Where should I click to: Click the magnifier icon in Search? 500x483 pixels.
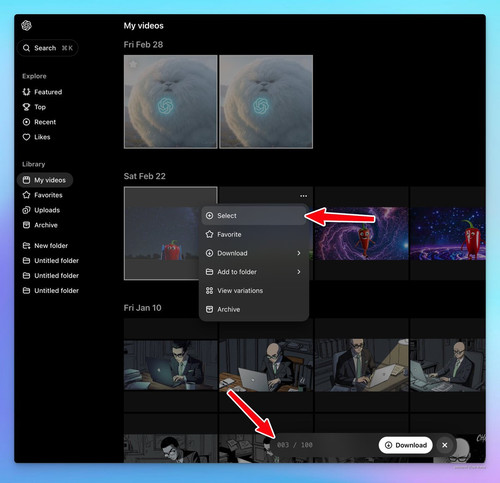tap(26, 48)
